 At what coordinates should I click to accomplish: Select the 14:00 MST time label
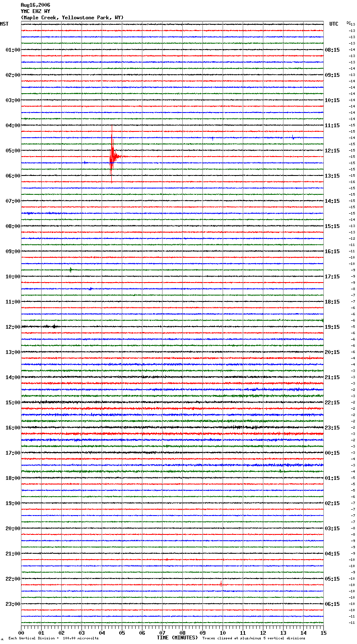[x=13, y=377]
